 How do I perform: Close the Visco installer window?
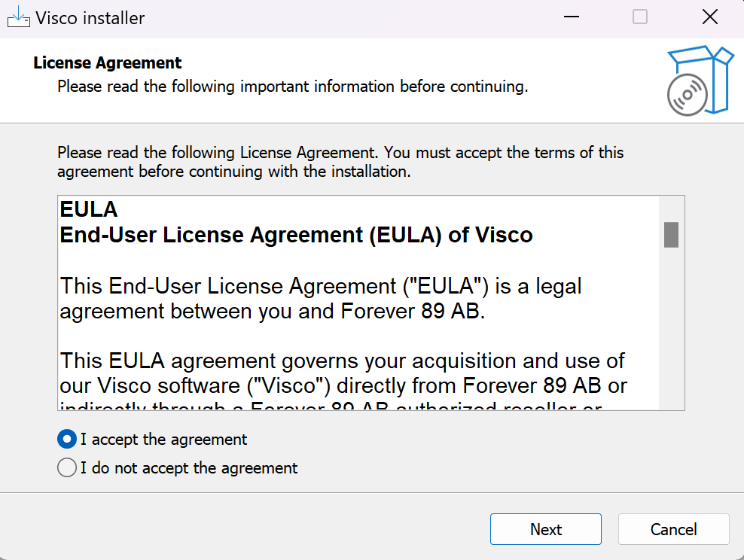[x=709, y=17]
